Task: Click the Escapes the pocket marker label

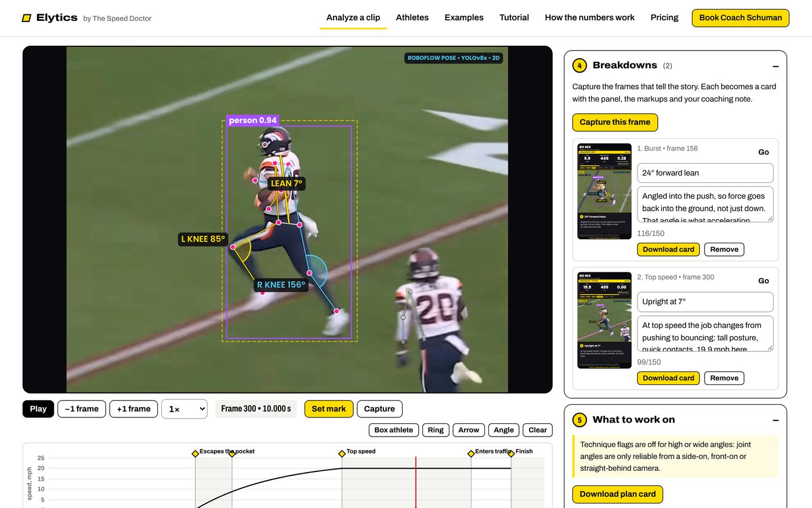Action: pos(227,451)
